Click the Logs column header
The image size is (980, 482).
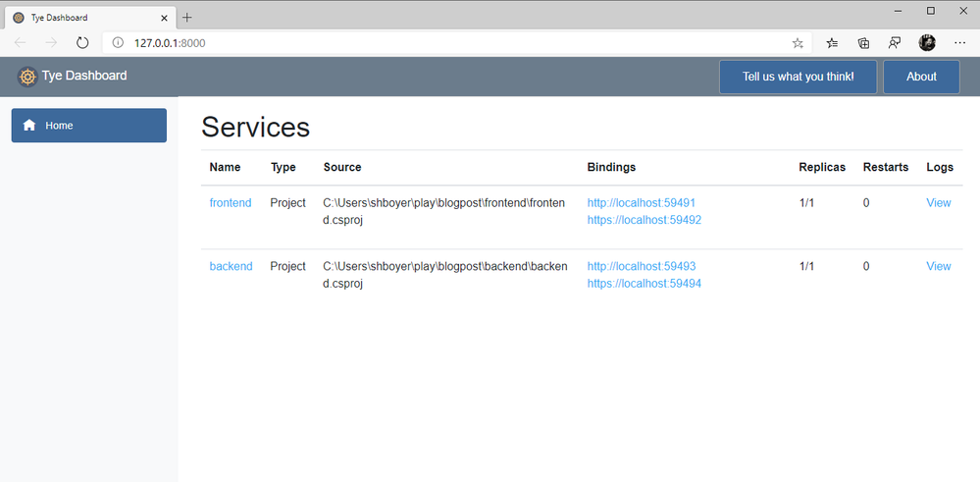tap(940, 167)
